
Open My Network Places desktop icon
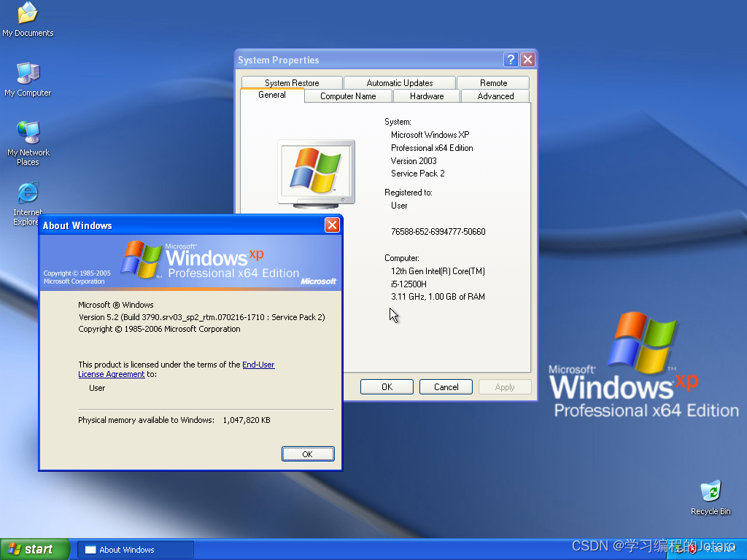pyautogui.click(x=28, y=143)
